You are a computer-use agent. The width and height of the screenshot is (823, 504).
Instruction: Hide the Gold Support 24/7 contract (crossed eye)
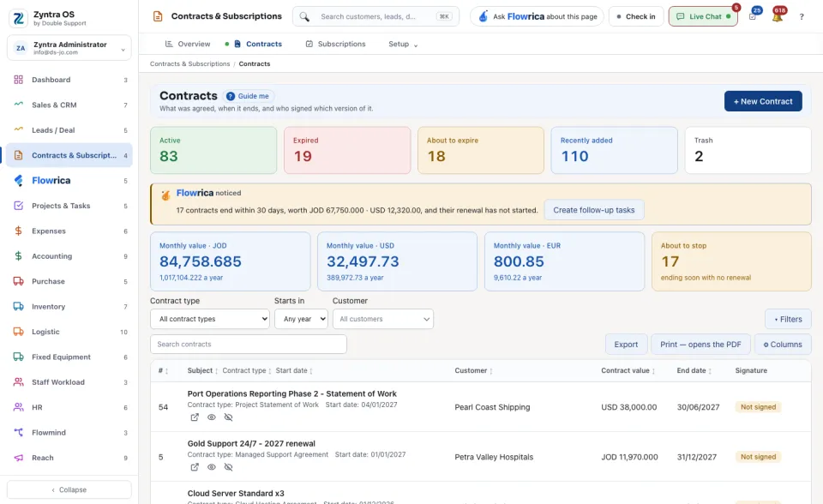click(228, 467)
